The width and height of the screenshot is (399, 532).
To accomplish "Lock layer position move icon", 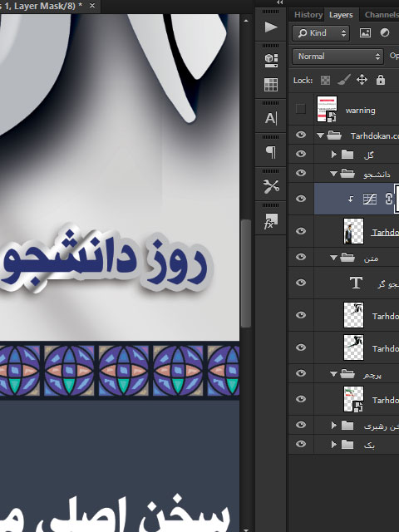I will pos(362,80).
